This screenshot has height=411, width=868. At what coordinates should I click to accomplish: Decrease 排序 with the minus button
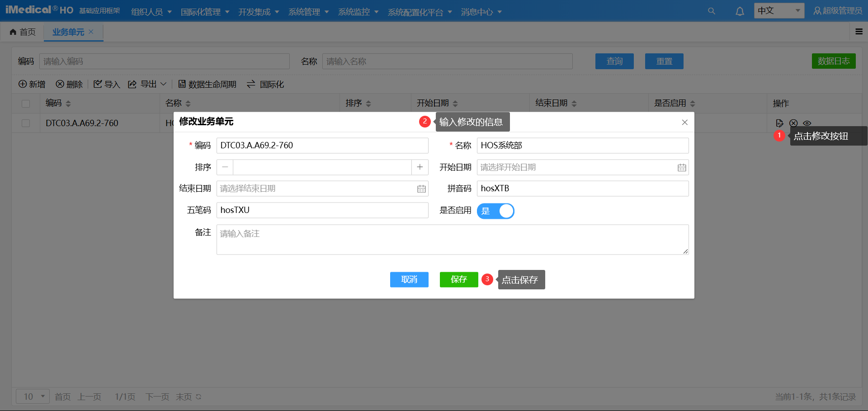(x=225, y=167)
